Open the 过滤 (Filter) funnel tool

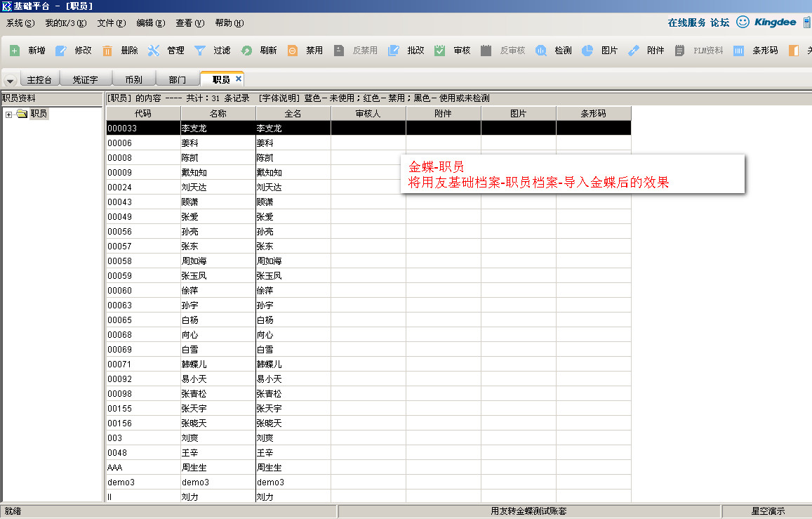click(x=200, y=51)
